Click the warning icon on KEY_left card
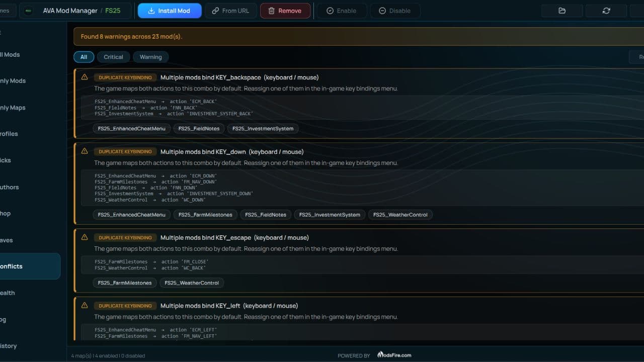This screenshot has height=362, width=644. click(85, 305)
